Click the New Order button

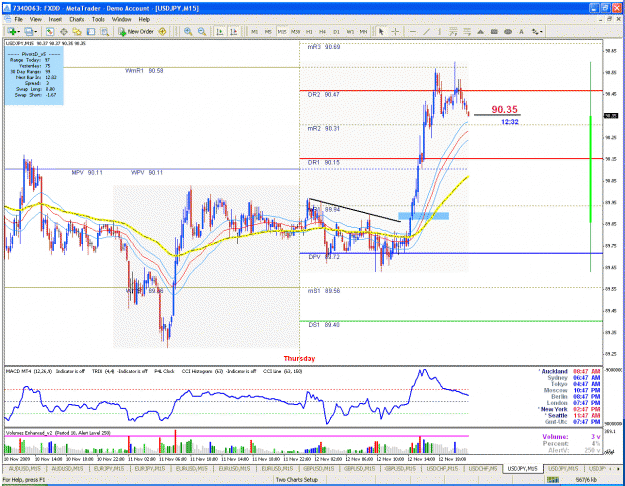click(136, 31)
